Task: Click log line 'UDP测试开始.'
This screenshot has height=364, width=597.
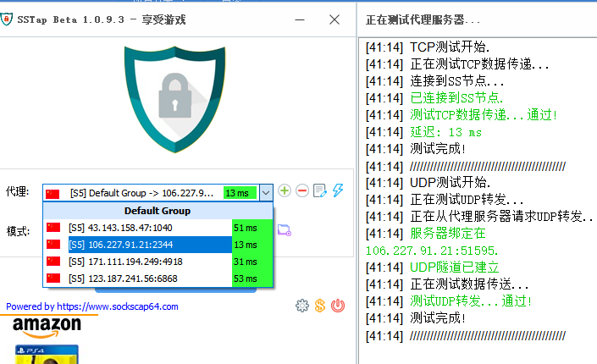Action: click(450, 183)
